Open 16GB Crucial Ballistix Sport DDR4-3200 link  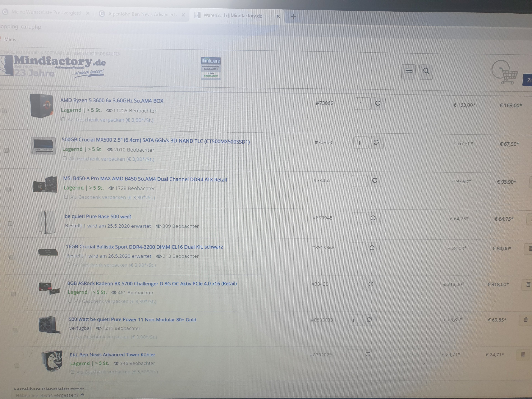(144, 247)
